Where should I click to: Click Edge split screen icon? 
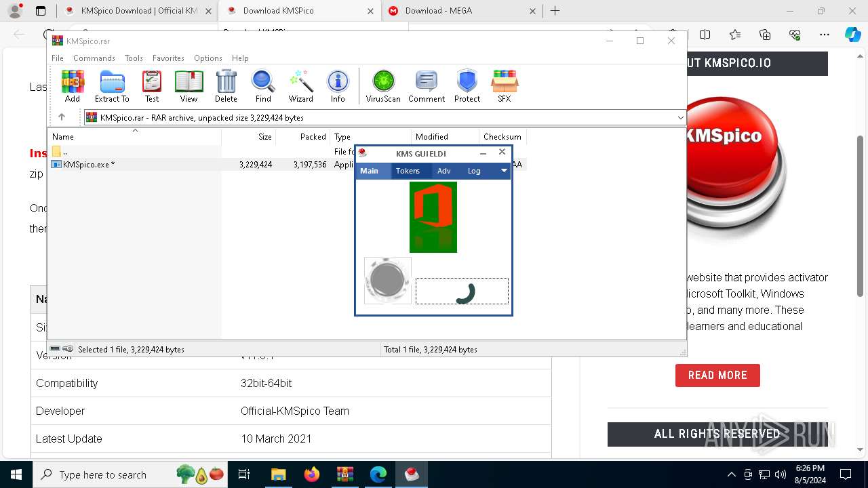point(705,35)
